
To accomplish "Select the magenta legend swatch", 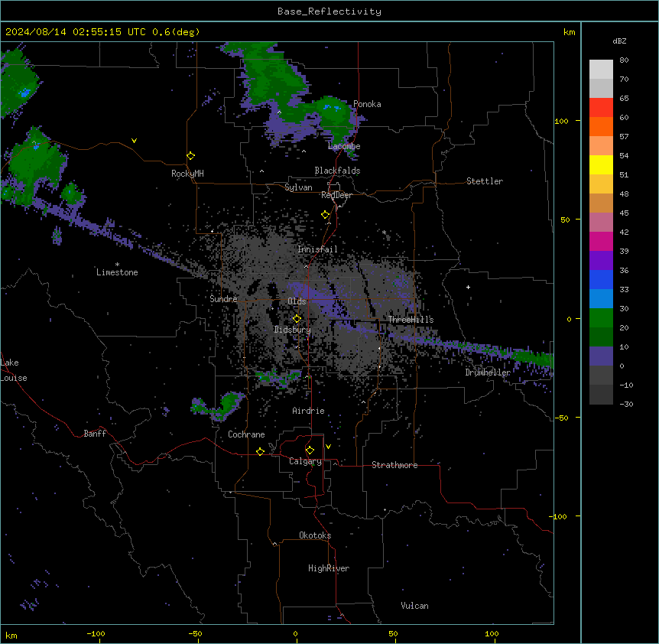I will click(x=601, y=241).
